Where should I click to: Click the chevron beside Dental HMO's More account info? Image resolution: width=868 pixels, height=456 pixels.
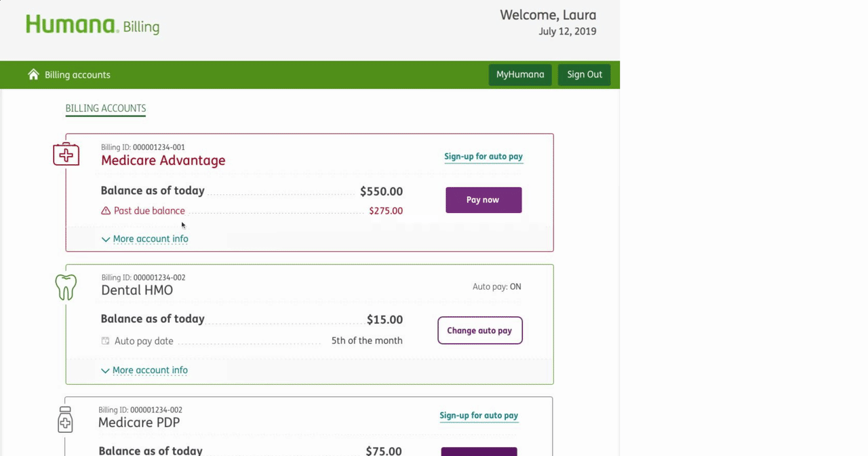click(105, 371)
